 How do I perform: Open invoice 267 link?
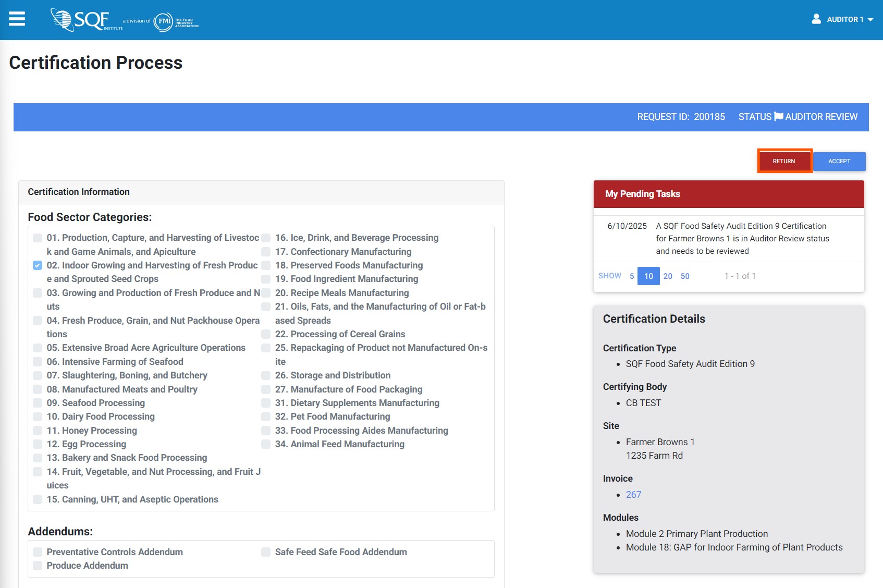coord(633,495)
